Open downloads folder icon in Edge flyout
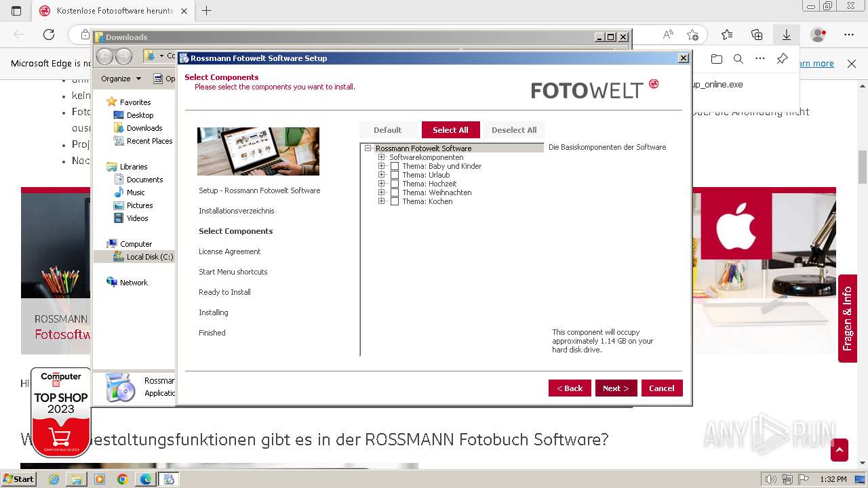This screenshot has width=868, height=488. (717, 59)
